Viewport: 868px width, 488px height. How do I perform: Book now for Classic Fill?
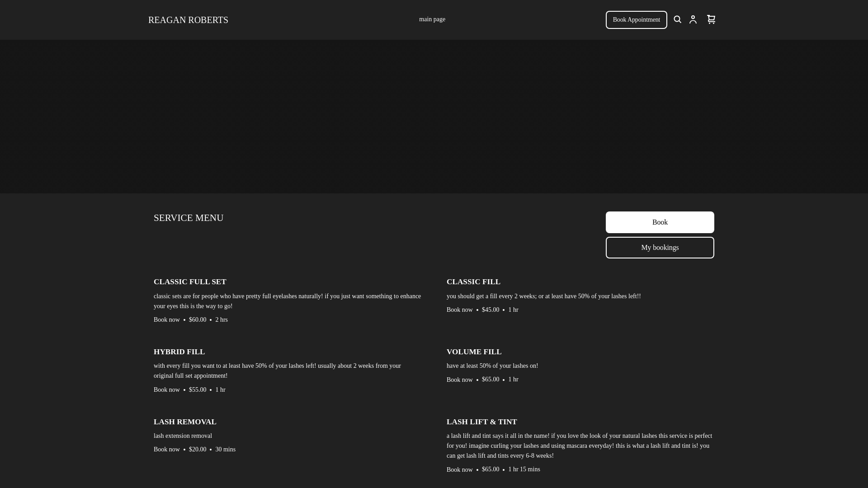coord(460,310)
